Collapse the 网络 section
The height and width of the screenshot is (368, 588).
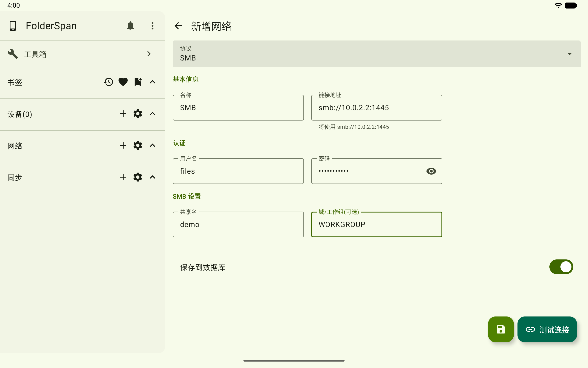152,145
